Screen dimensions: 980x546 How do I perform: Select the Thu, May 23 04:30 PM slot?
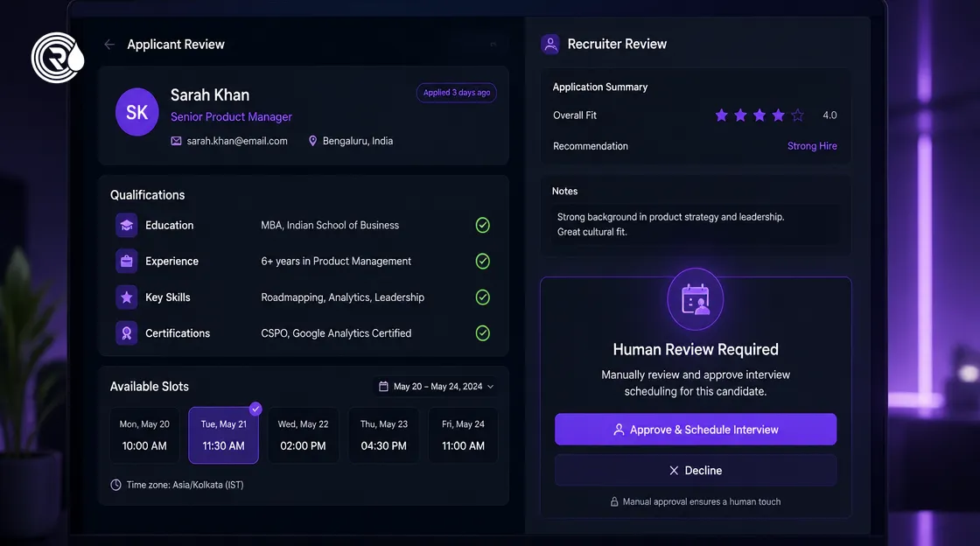pos(384,436)
